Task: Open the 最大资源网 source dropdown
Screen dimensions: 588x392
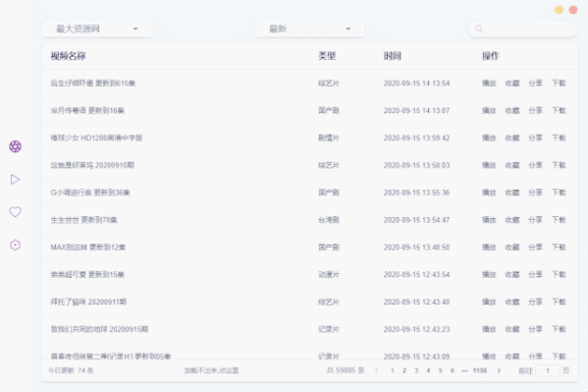Action: [97, 28]
